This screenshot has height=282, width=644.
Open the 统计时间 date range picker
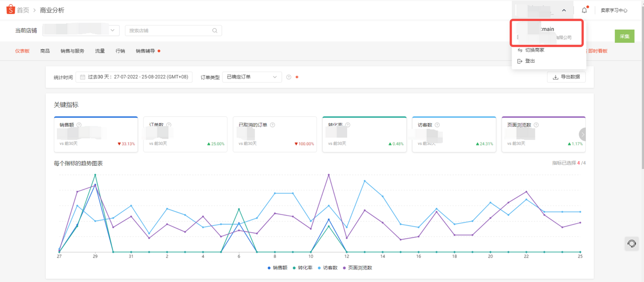[x=134, y=77]
